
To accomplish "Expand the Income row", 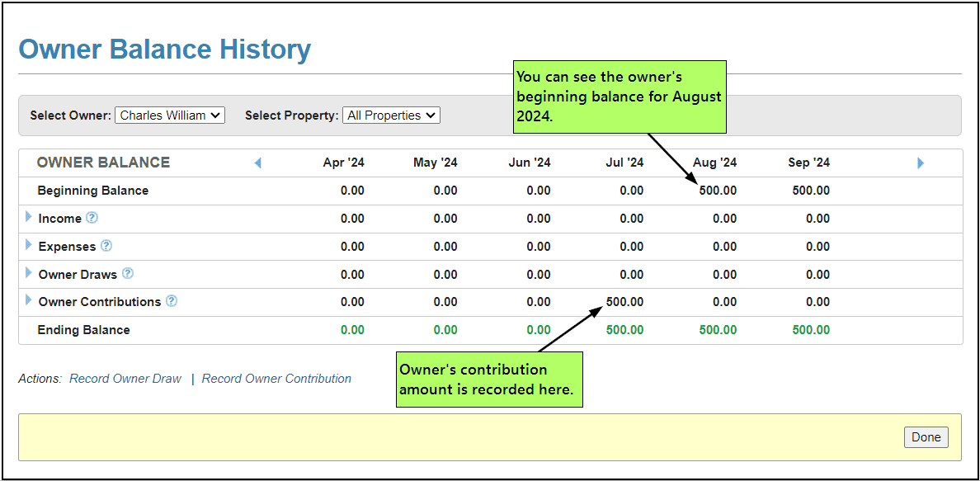I will click(x=29, y=217).
